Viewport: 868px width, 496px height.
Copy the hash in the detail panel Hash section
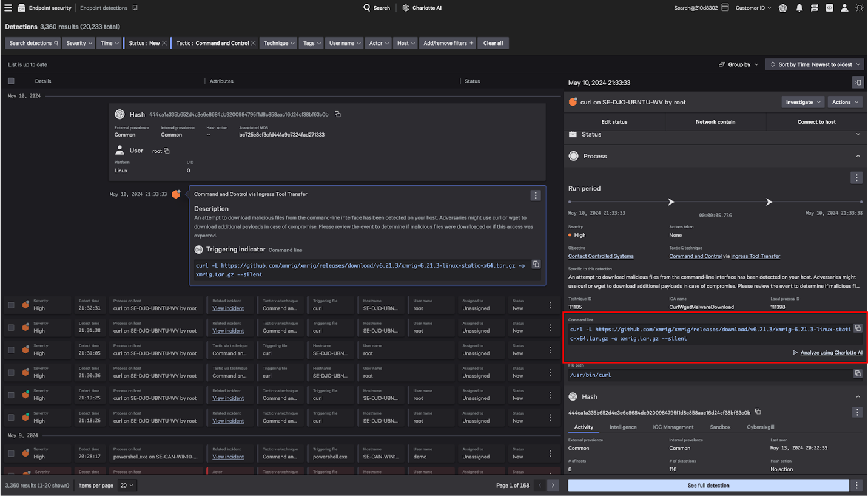[758, 412]
